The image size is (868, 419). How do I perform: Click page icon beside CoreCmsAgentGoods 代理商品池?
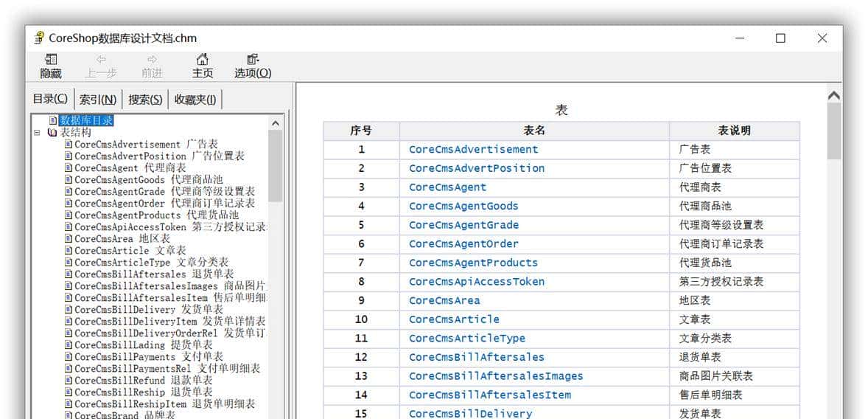pos(69,179)
